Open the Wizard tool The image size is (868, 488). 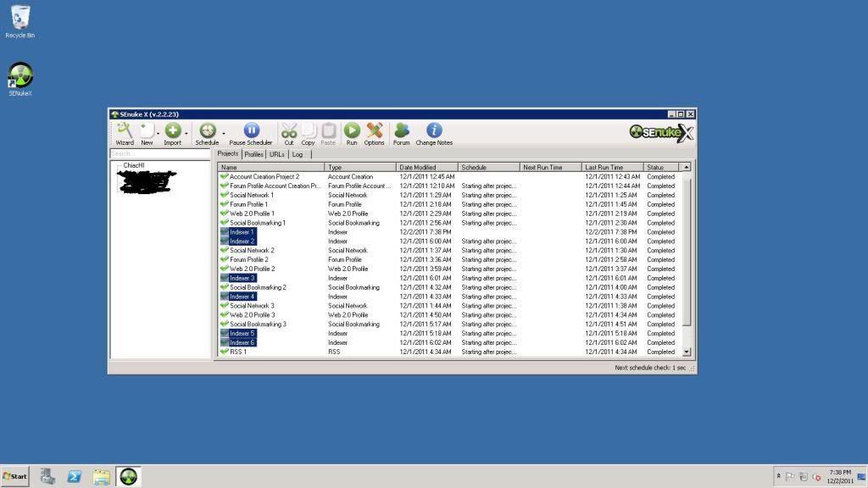[x=125, y=134]
